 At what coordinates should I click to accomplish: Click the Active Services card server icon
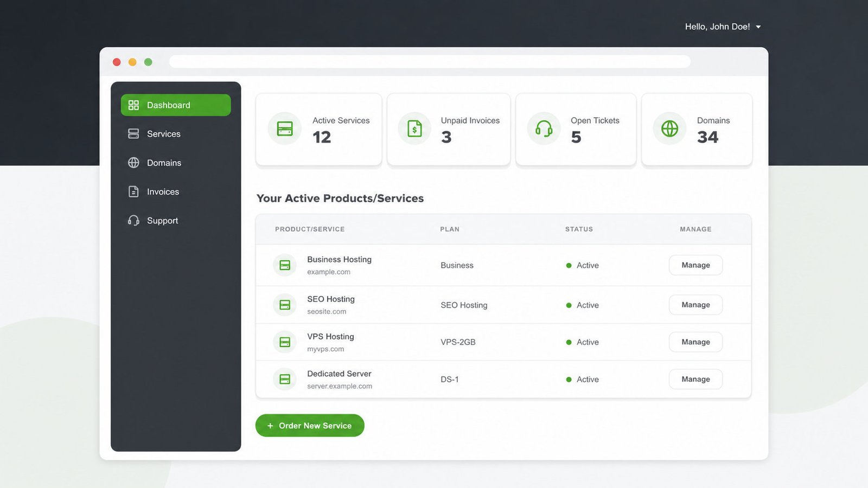(285, 129)
